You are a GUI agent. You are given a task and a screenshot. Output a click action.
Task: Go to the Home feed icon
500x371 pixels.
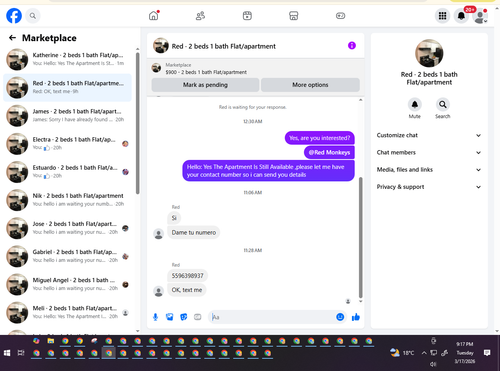pos(154,16)
